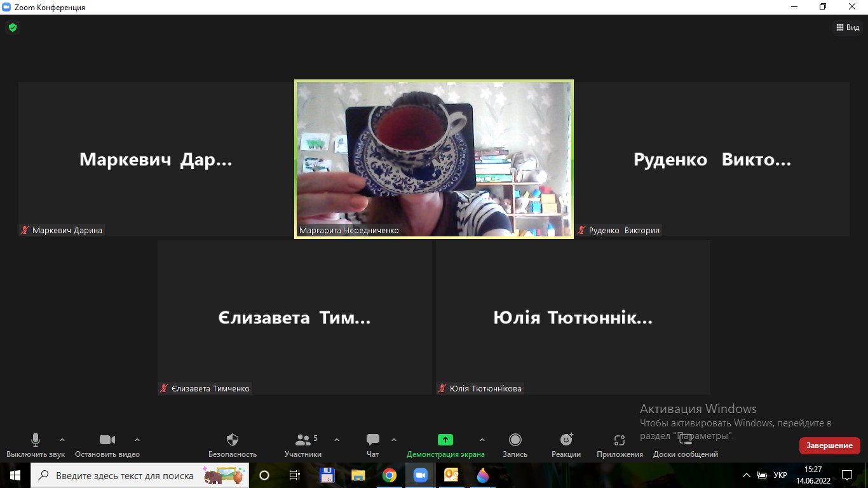Switch keyboard language УКР

780,475
